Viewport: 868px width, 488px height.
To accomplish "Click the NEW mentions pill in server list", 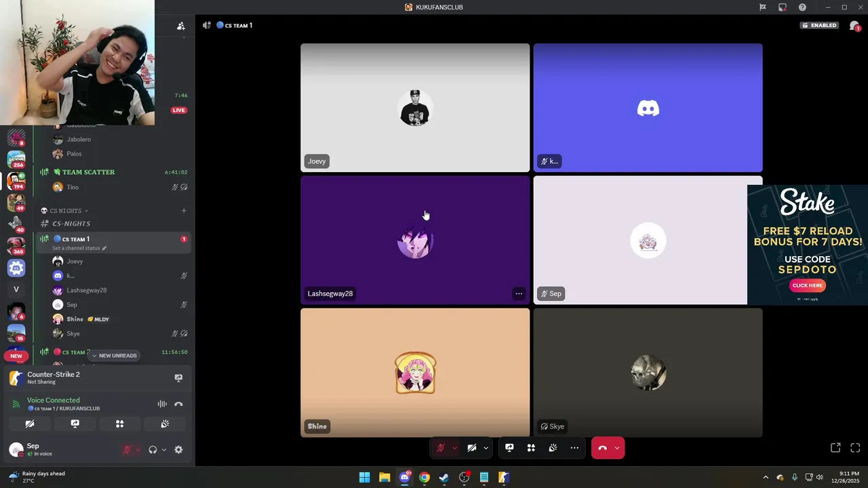I will coord(16,356).
